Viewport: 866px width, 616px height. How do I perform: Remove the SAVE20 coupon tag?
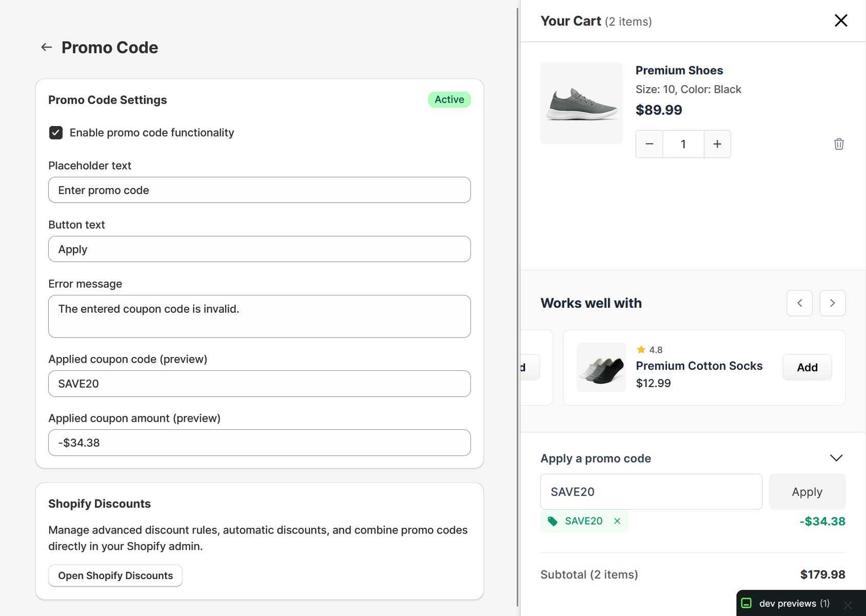[617, 521]
